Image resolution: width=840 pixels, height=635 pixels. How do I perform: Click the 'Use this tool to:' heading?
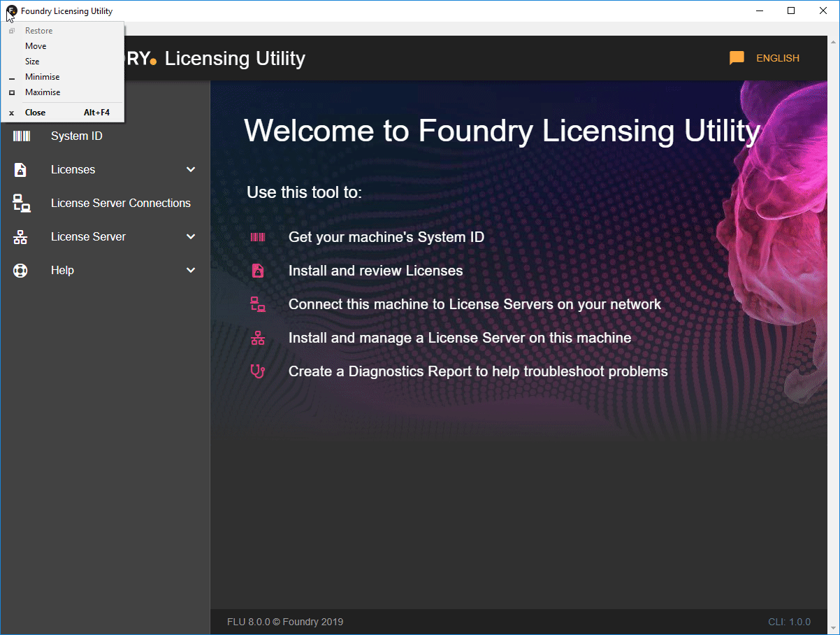tap(305, 192)
